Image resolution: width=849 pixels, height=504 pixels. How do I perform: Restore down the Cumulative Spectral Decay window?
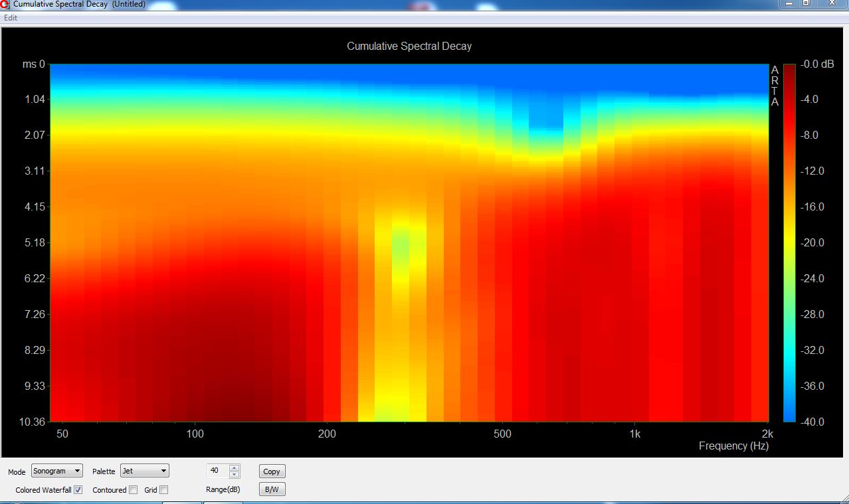pyautogui.click(x=806, y=3)
